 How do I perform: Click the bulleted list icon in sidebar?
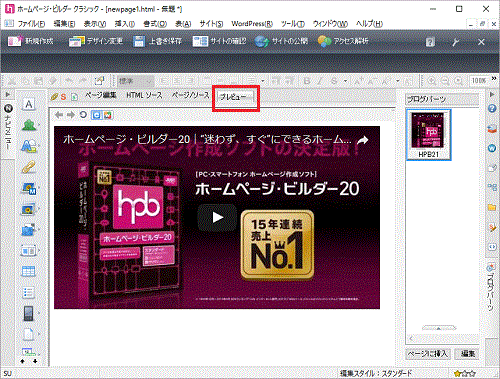pyautogui.click(x=28, y=292)
